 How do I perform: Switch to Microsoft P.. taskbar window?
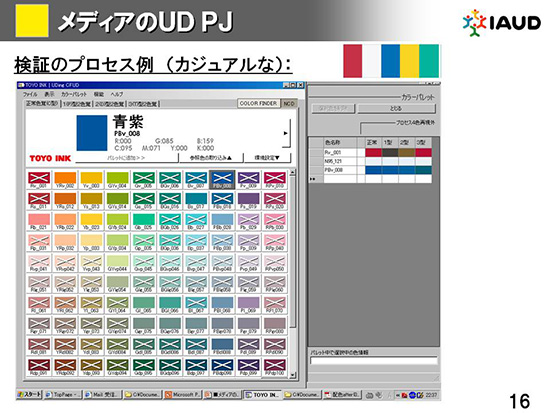[x=183, y=395]
